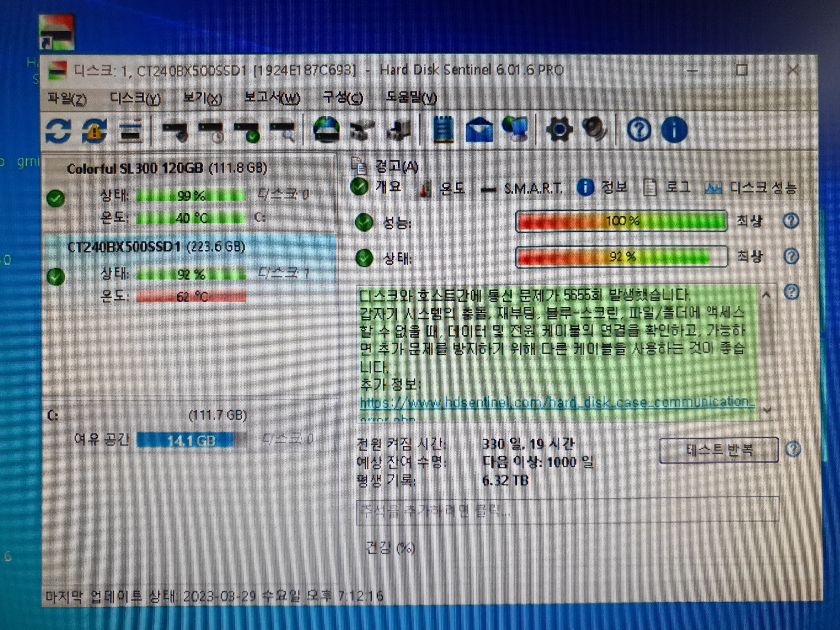Screen dimensions: 840x630
Task: Click the 40 °C temperature bar
Action: [x=191, y=218]
